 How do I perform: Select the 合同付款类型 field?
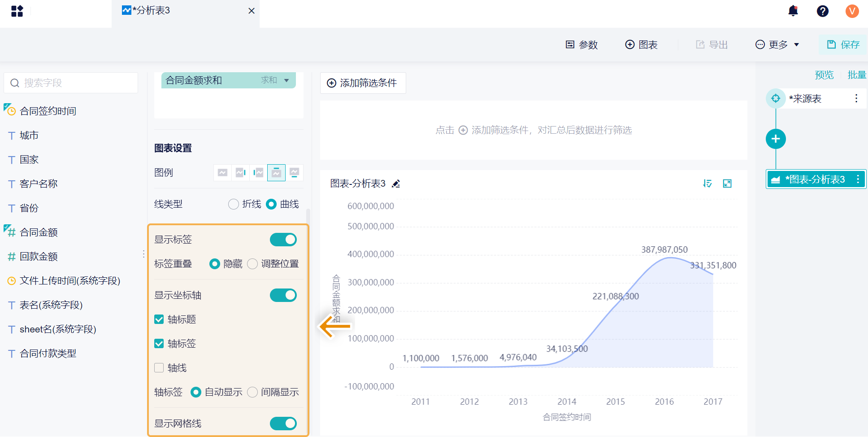48,353
